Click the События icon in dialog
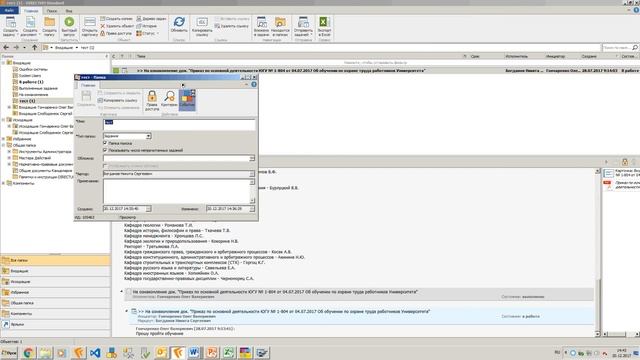The width and height of the screenshot is (640, 360). pyautogui.click(x=187, y=99)
